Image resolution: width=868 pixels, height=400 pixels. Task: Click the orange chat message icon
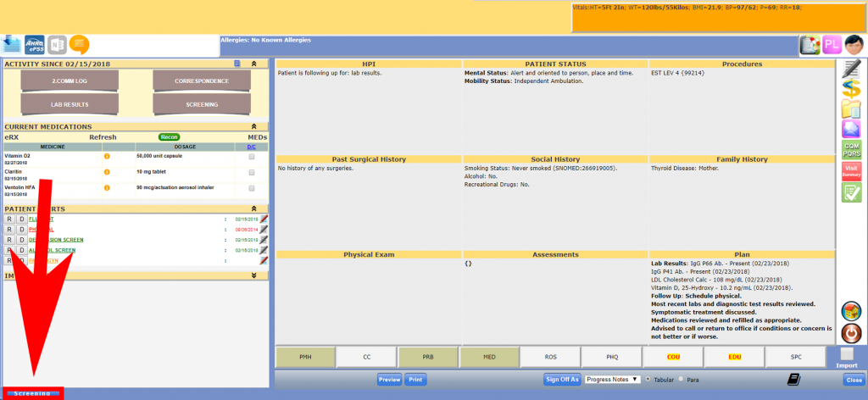pos(79,44)
